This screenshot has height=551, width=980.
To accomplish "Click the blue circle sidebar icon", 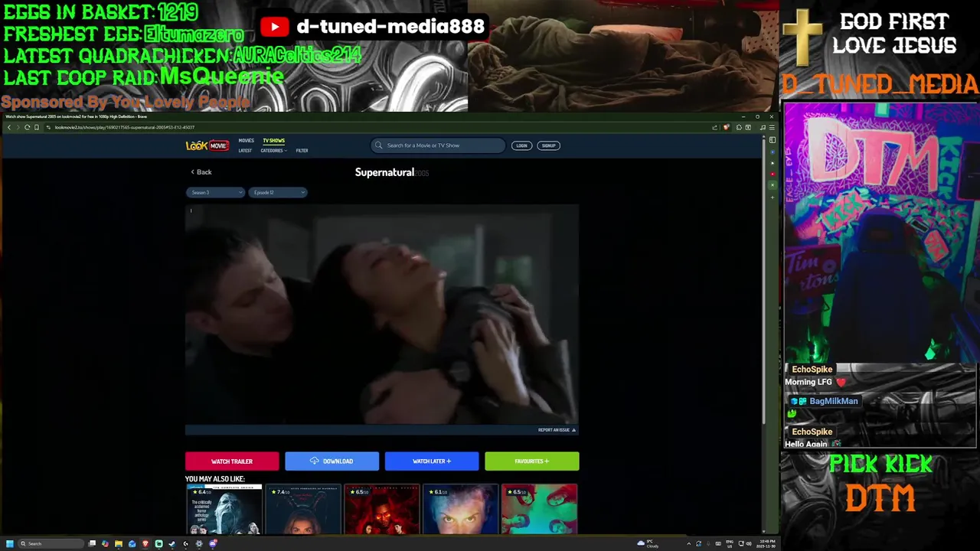I will tap(773, 152).
